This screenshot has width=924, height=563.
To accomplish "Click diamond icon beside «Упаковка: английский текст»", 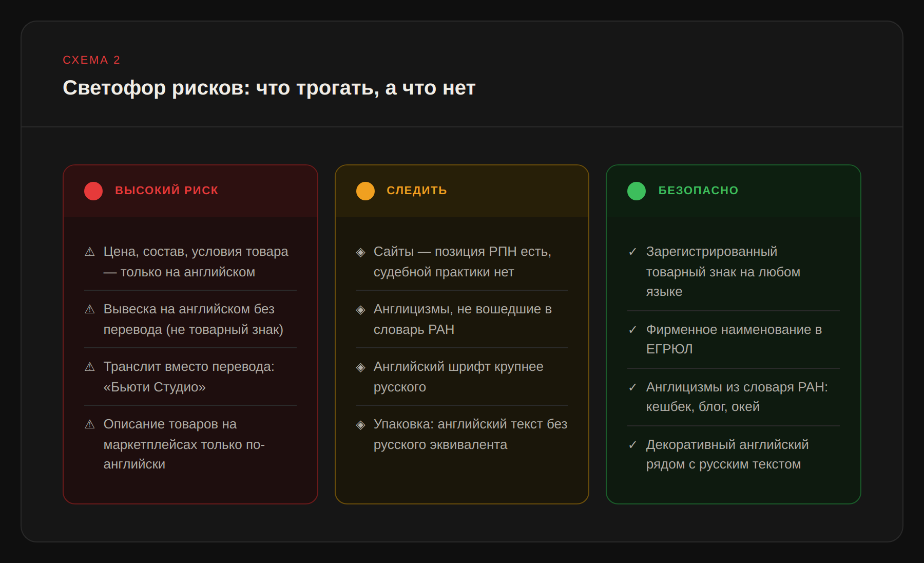I will [x=361, y=425].
